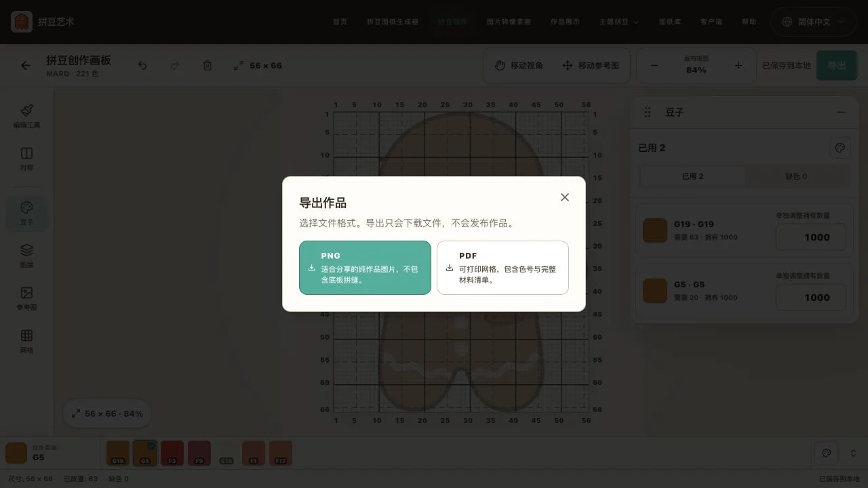Open 拼豆图纸生成器 in the navigation
The image size is (868, 488).
click(x=393, y=22)
